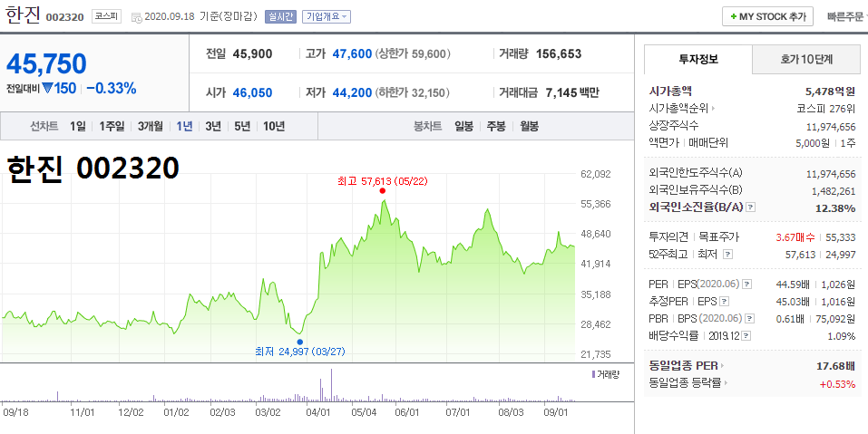
Task: Click the red 3.67매수 investment opinion
Action: tap(795, 237)
